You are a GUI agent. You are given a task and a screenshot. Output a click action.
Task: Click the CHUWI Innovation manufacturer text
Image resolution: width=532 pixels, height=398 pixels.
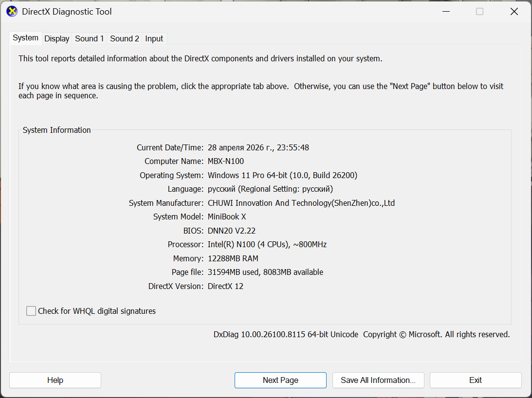[x=301, y=203]
